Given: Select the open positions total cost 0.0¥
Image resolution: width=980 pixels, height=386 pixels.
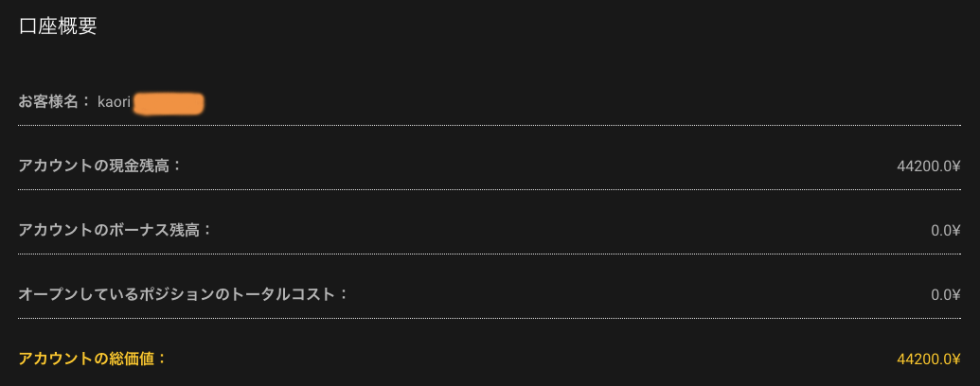Looking at the screenshot, I should [x=945, y=294].
